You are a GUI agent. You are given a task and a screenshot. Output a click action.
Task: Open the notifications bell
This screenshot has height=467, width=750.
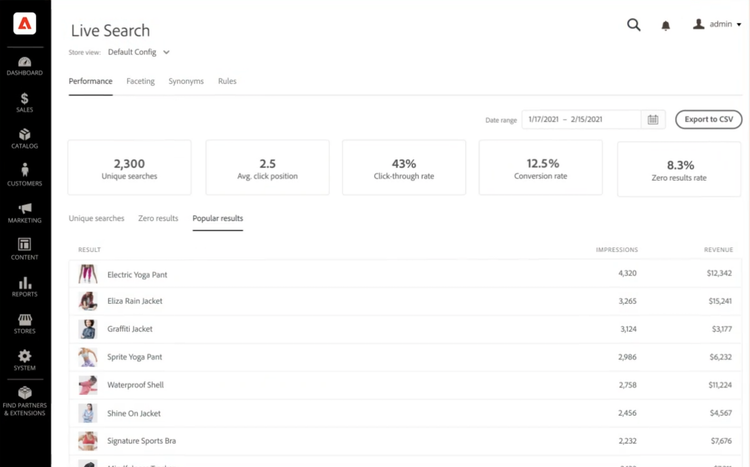666,26
